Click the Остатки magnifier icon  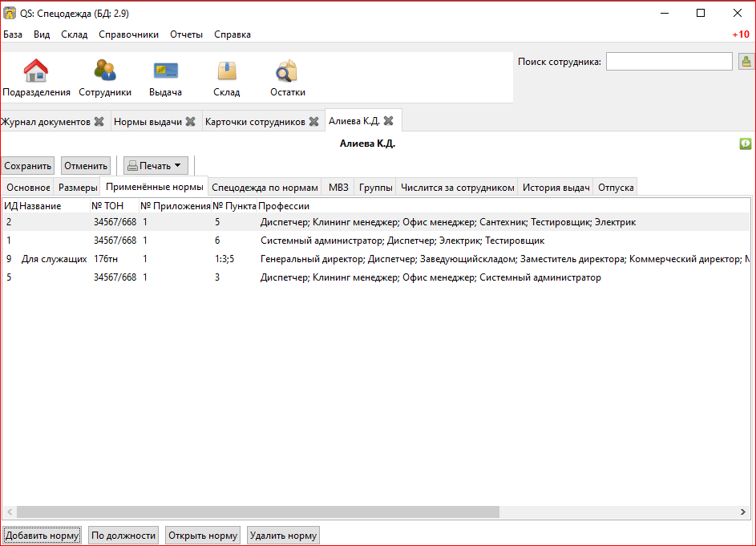click(x=287, y=72)
